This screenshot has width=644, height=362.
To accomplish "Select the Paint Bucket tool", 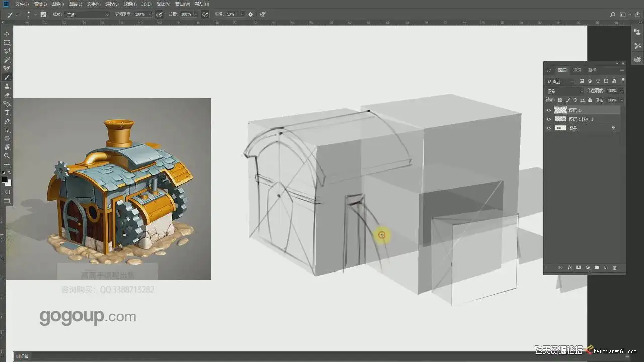I will click(x=7, y=104).
